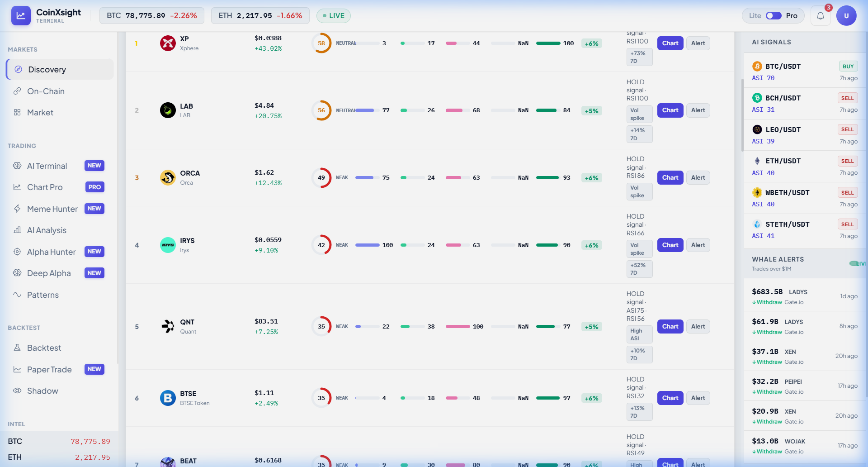Screen dimensions: 868x467
Task: Click the main table vertical scrollbar
Action: click(742, 115)
